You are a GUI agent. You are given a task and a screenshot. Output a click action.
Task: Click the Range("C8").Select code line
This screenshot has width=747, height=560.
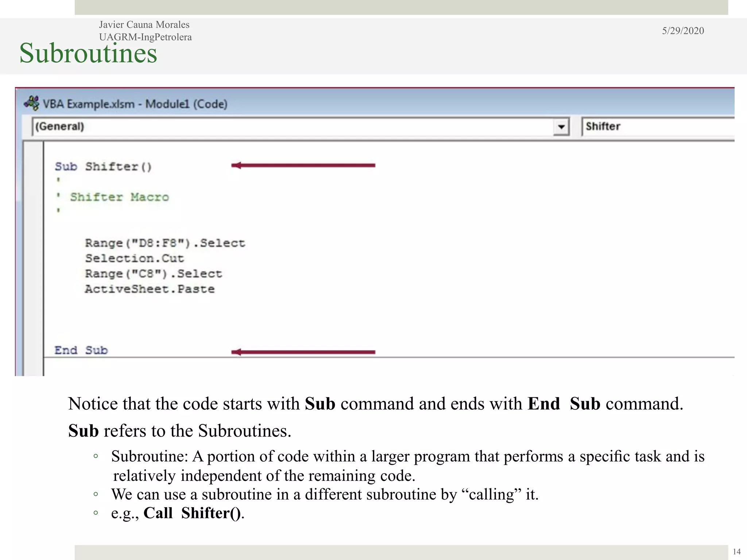click(154, 274)
